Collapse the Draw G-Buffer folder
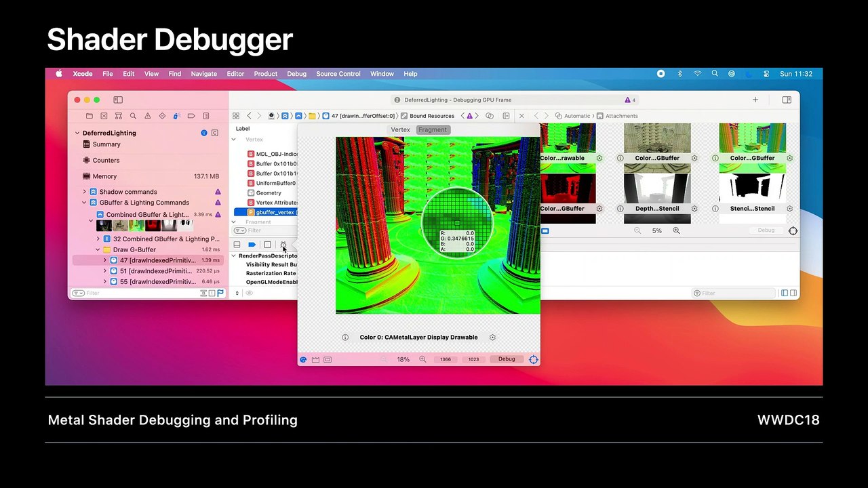868x488 pixels. (x=98, y=250)
